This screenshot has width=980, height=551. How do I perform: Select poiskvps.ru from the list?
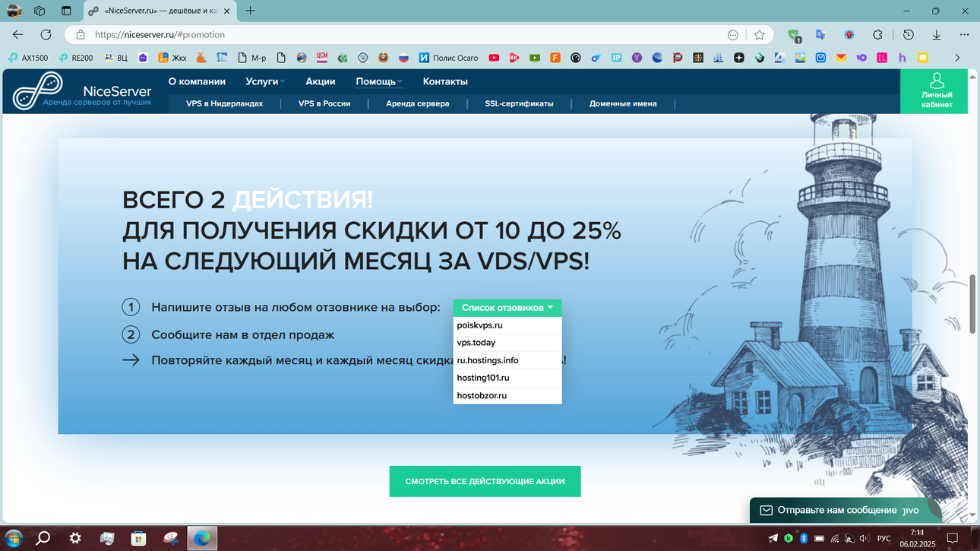coord(507,325)
